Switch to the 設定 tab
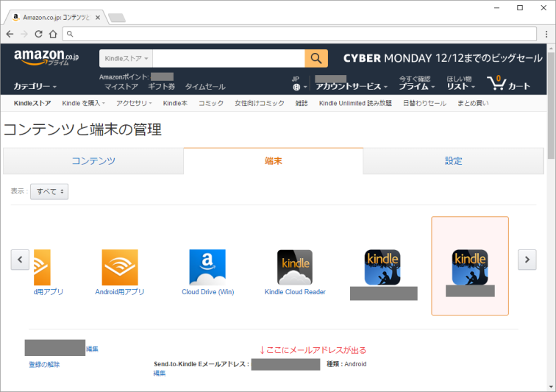This screenshot has height=392, width=556. 454,161
